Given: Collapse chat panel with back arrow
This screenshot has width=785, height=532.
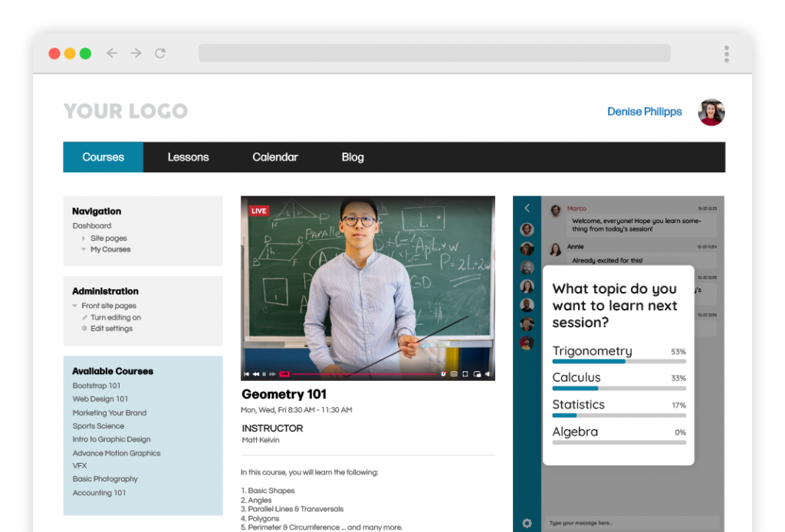Looking at the screenshot, I should coord(527,208).
